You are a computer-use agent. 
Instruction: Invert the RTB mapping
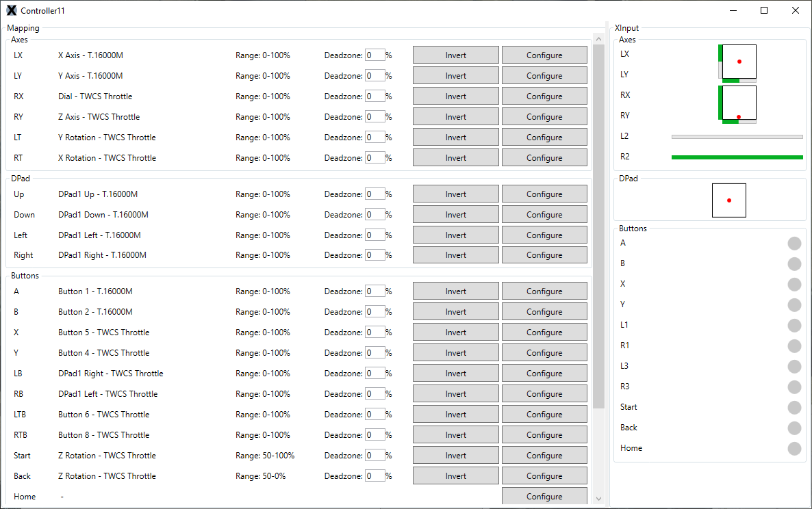coord(456,434)
